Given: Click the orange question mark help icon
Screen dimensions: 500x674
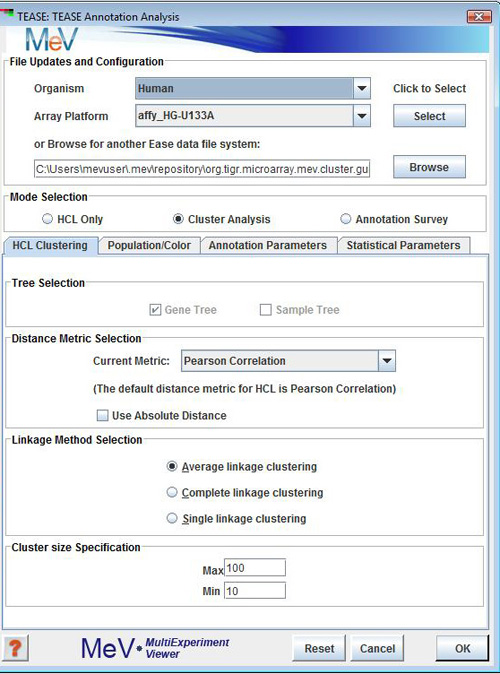Looking at the screenshot, I should tap(15, 648).
